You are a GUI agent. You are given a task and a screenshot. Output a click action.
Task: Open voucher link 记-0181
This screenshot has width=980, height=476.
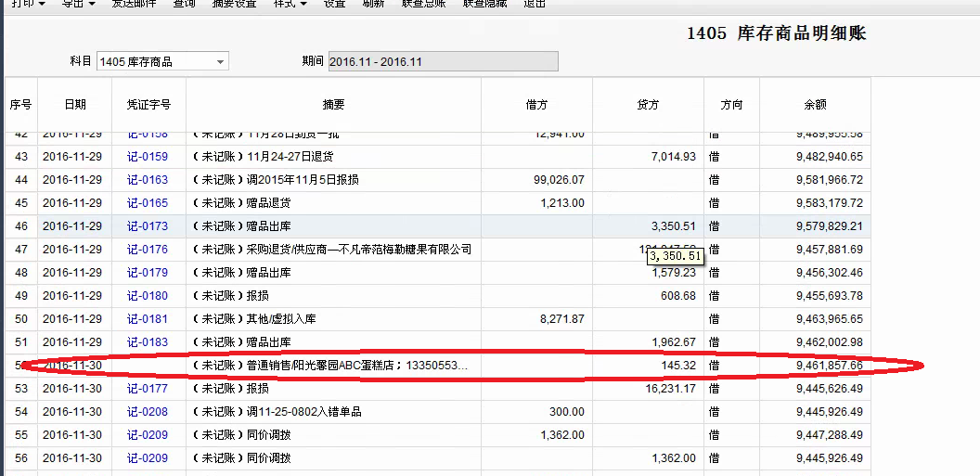point(148,318)
